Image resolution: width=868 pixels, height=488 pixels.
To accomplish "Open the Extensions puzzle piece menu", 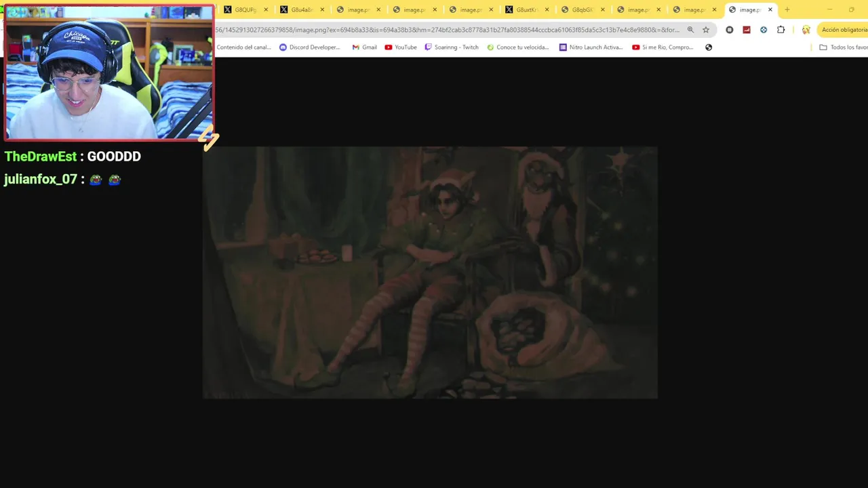I will tap(781, 30).
